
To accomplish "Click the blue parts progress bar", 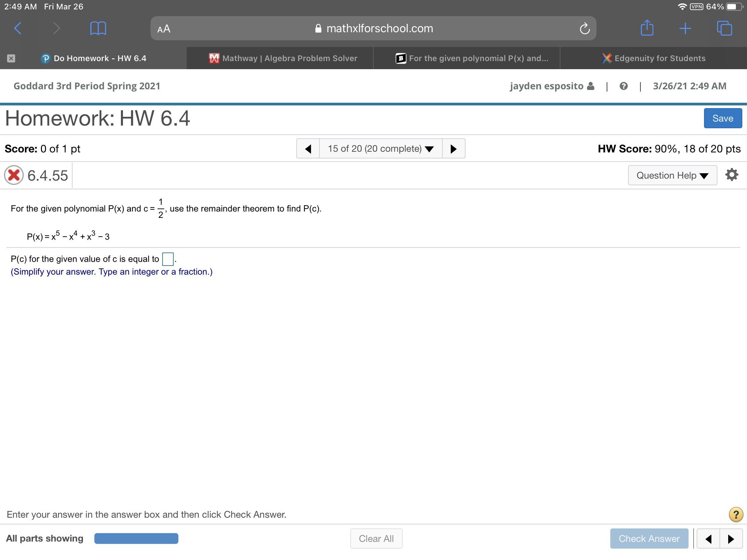I will 136,539.
